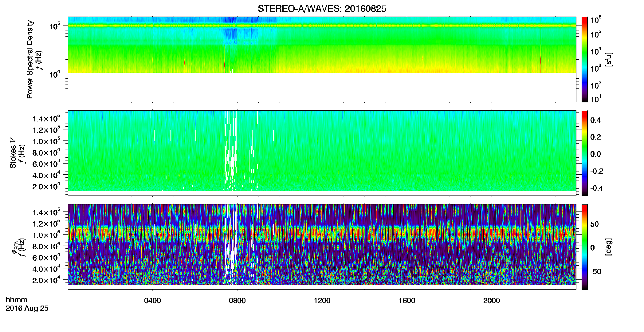The width and height of the screenshot is (644, 332).
Task: Select the 10^6 label on sfu color bar
Action: tap(596, 20)
